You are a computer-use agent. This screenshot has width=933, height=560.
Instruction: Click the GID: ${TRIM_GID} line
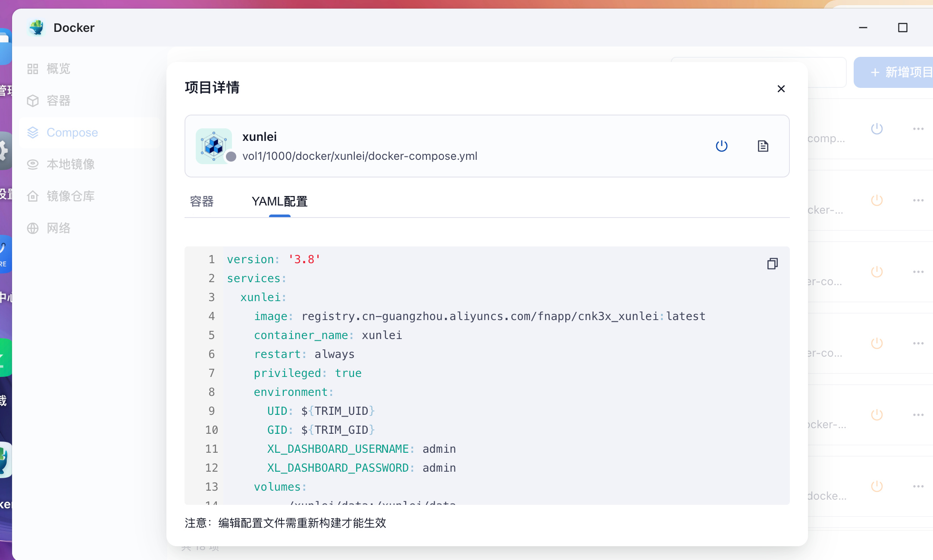[321, 430]
